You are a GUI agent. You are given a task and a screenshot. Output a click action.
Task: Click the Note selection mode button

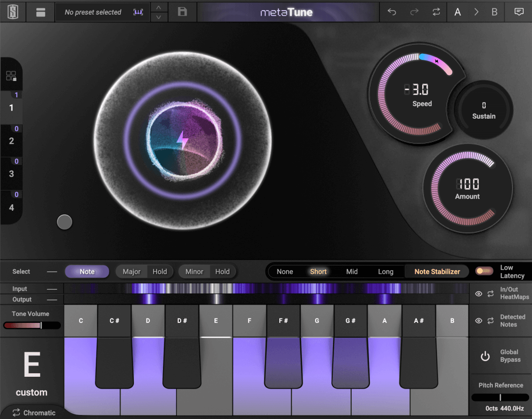point(87,271)
